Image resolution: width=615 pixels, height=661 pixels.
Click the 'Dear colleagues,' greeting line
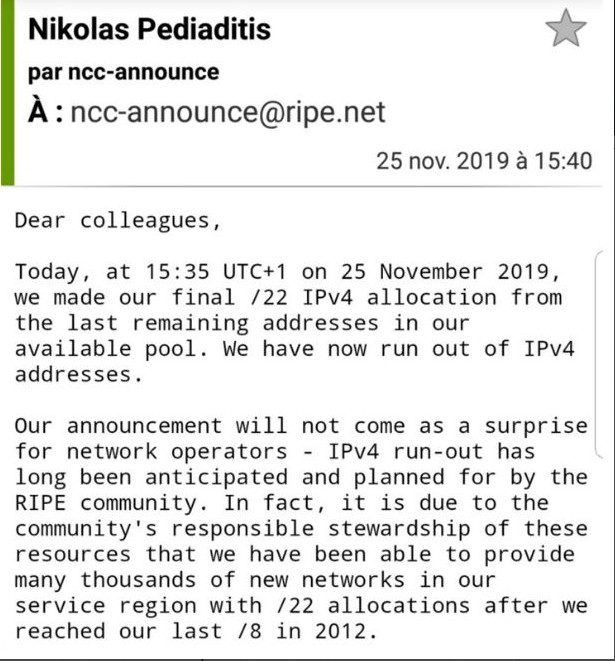coord(117,221)
